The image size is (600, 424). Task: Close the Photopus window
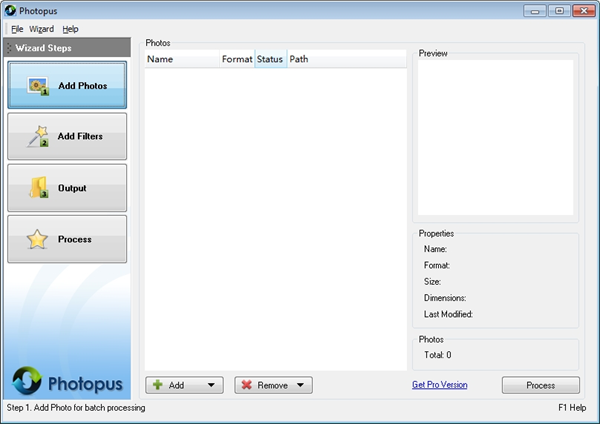point(584,11)
